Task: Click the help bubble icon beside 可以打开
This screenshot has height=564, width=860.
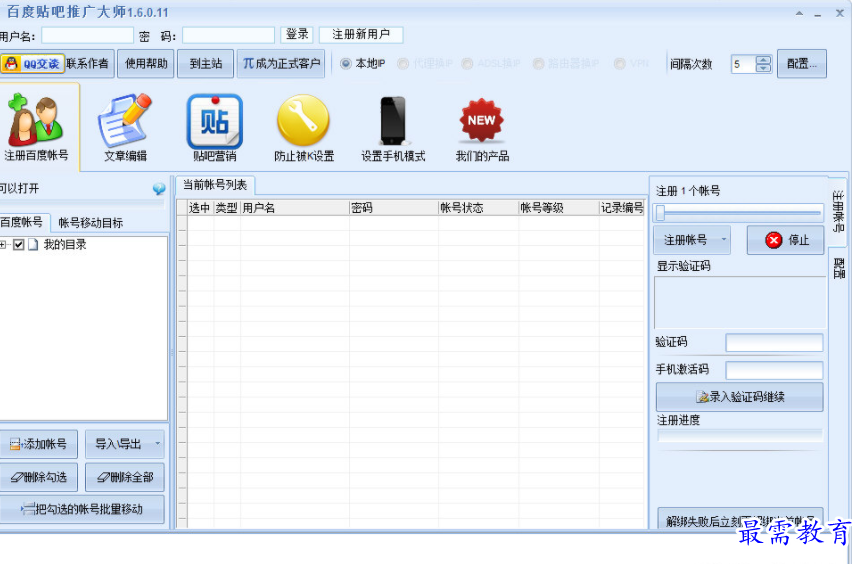Action: [x=159, y=189]
